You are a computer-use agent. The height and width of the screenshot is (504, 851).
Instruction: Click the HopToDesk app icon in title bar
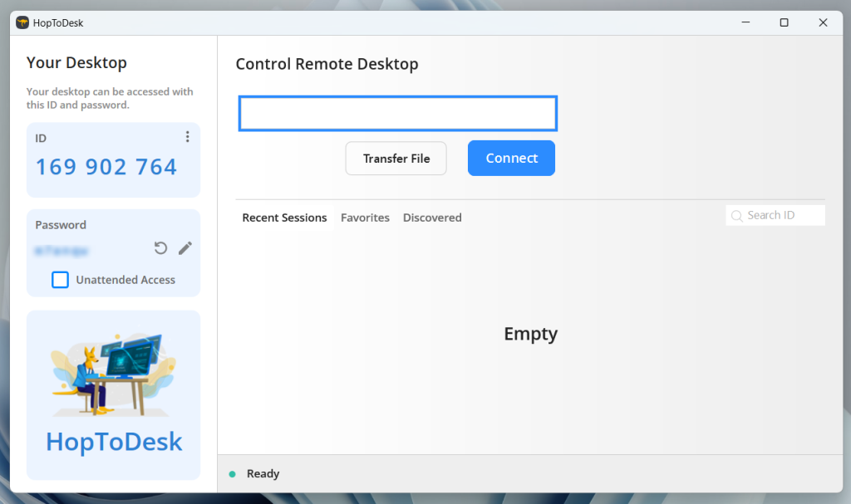point(22,22)
